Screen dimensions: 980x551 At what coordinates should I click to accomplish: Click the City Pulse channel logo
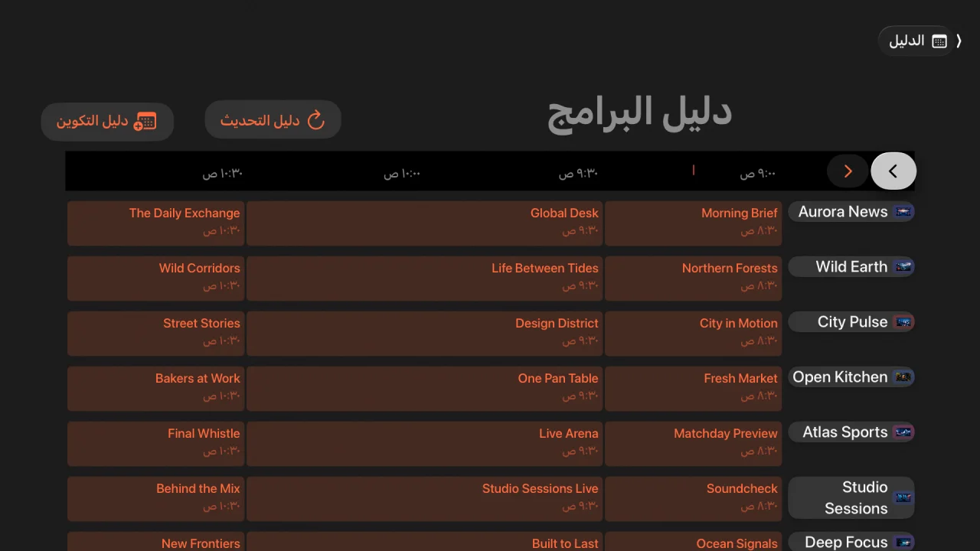click(903, 322)
